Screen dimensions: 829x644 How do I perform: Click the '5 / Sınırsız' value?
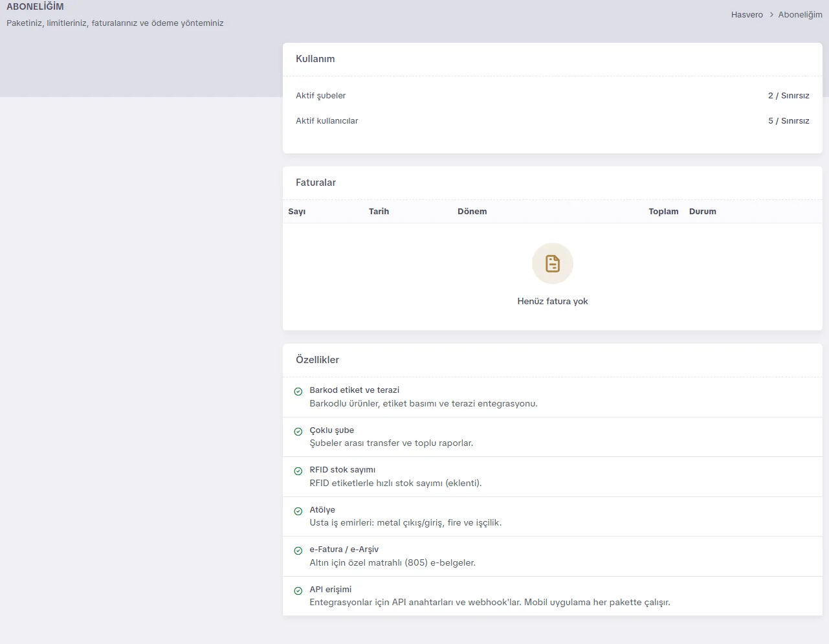click(789, 121)
